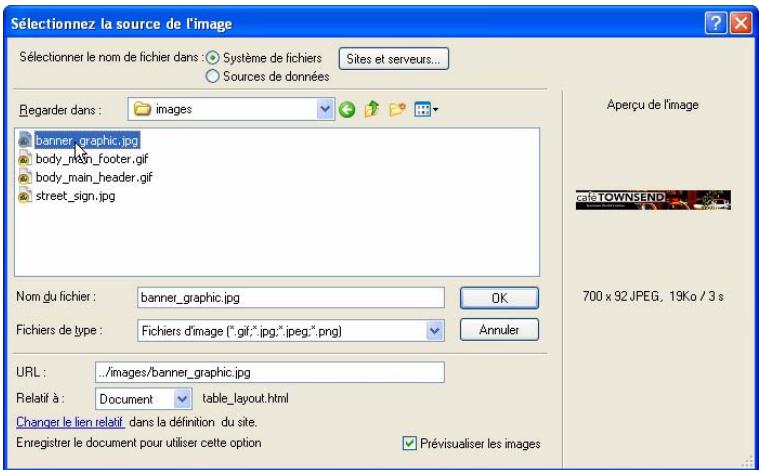
Task: Expand the Regarder dans folder dropdown
Action: (x=325, y=109)
